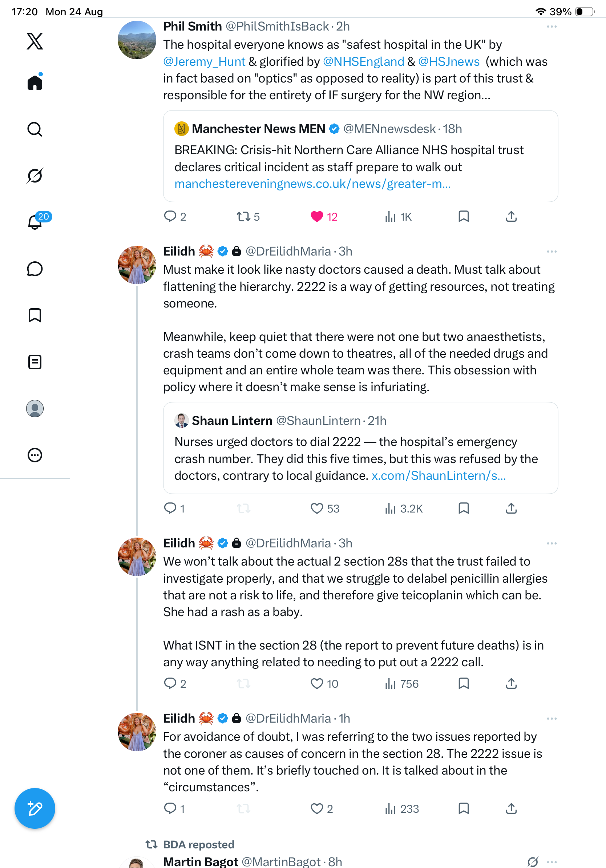Open Grok from the sidebar
This screenshot has height=868, width=606.
point(35,176)
